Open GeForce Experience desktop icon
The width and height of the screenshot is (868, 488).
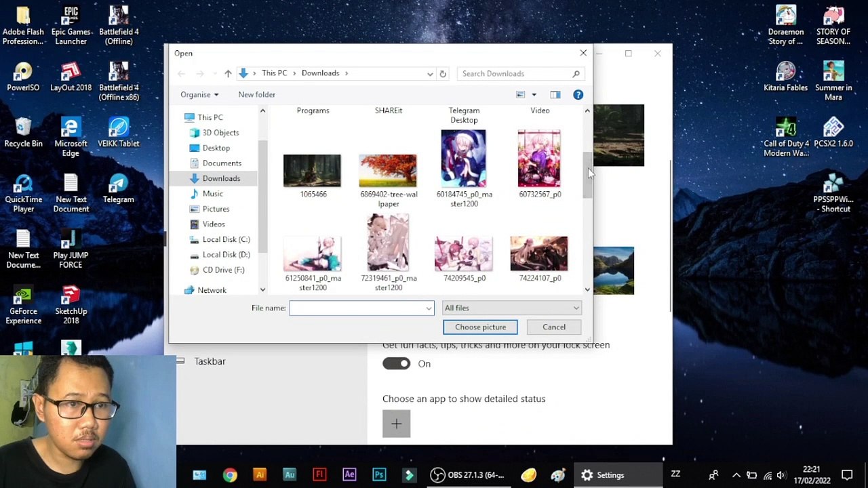(24, 306)
